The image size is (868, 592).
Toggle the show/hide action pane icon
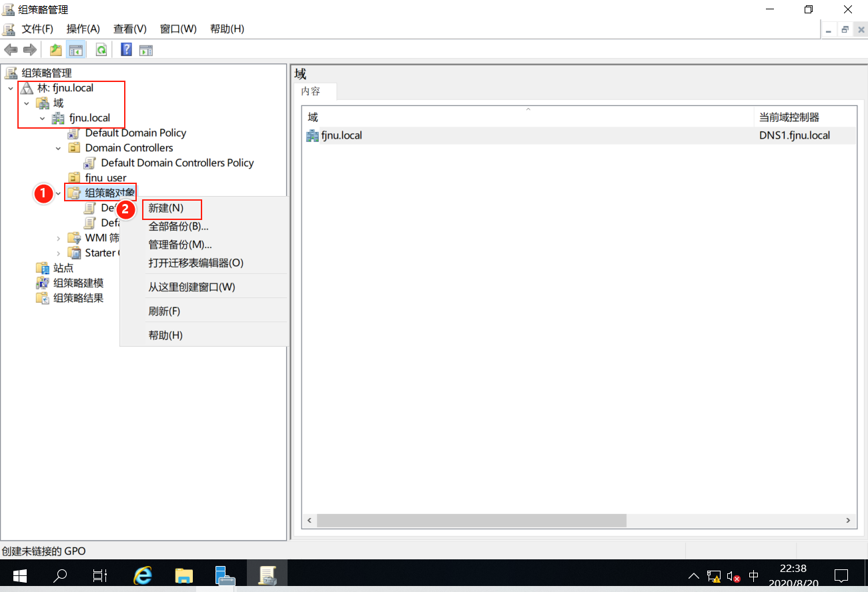tap(146, 50)
